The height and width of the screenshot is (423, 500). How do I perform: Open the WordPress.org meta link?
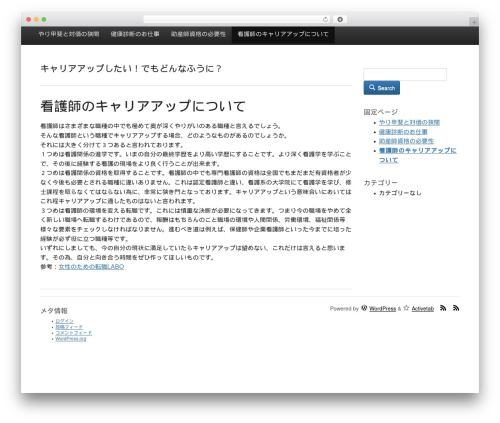(x=71, y=339)
